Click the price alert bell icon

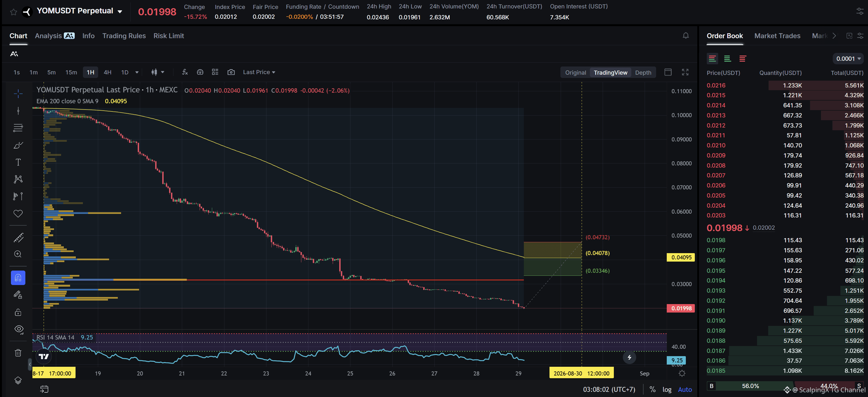tap(685, 36)
